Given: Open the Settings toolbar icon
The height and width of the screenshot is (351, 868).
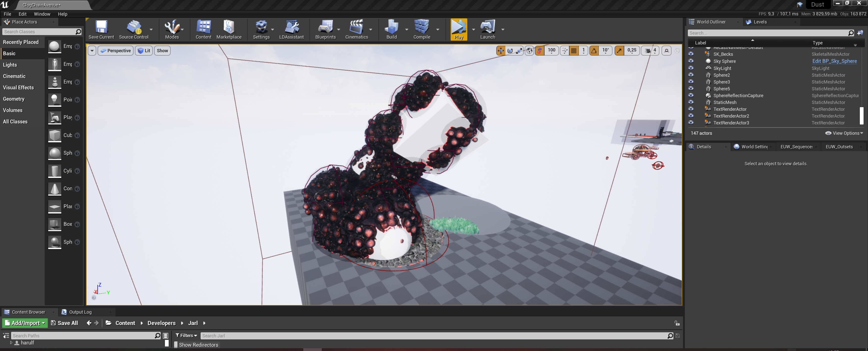Looking at the screenshot, I should [261, 30].
